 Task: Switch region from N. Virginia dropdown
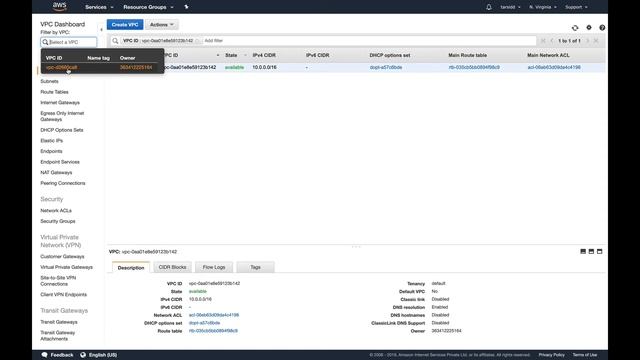pyautogui.click(x=542, y=7)
